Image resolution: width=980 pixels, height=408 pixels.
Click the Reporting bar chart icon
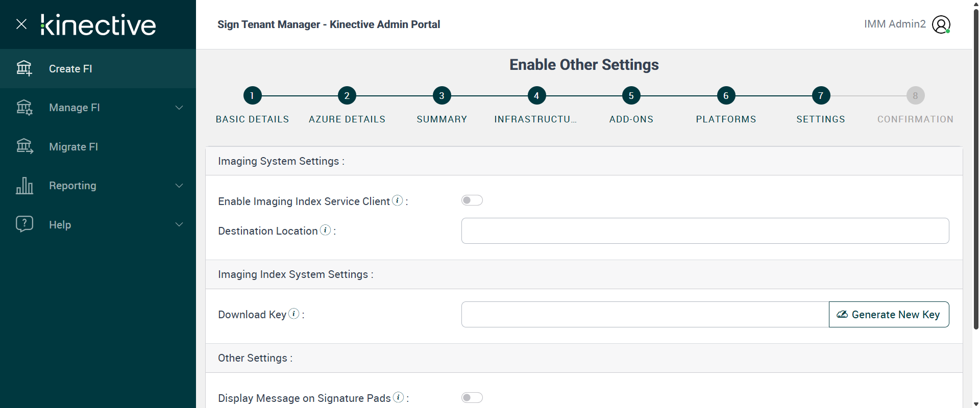coord(24,186)
